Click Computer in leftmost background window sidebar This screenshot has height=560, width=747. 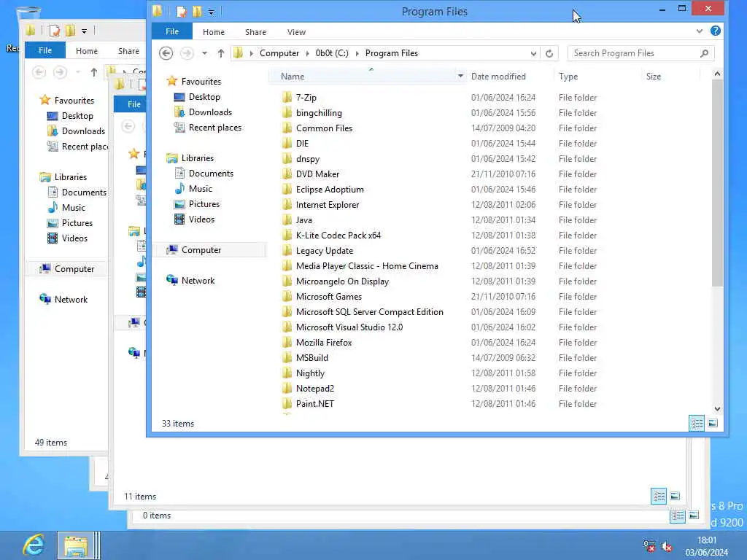tap(74, 269)
